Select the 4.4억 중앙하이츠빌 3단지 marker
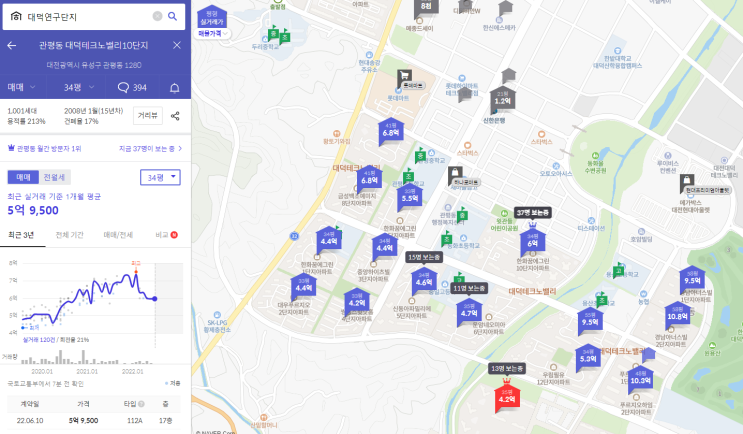This screenshot has height=434, width=743. (x=384, y=246)
